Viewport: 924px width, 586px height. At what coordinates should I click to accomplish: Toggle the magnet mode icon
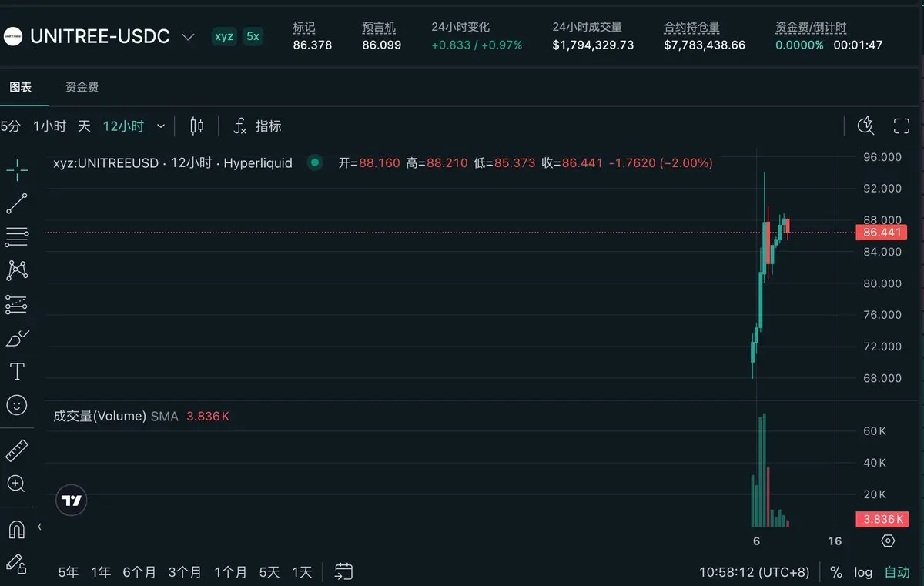[x=17, y=529]
